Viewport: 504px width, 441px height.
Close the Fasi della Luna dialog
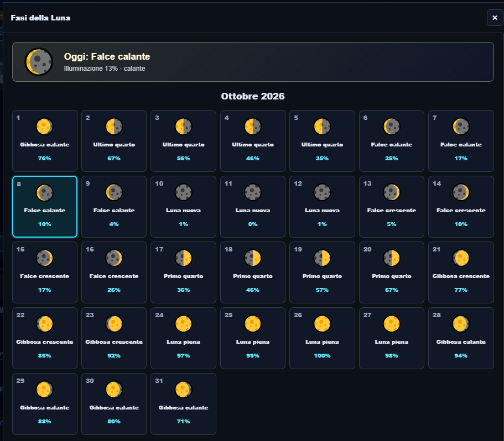tap(495, 18)
